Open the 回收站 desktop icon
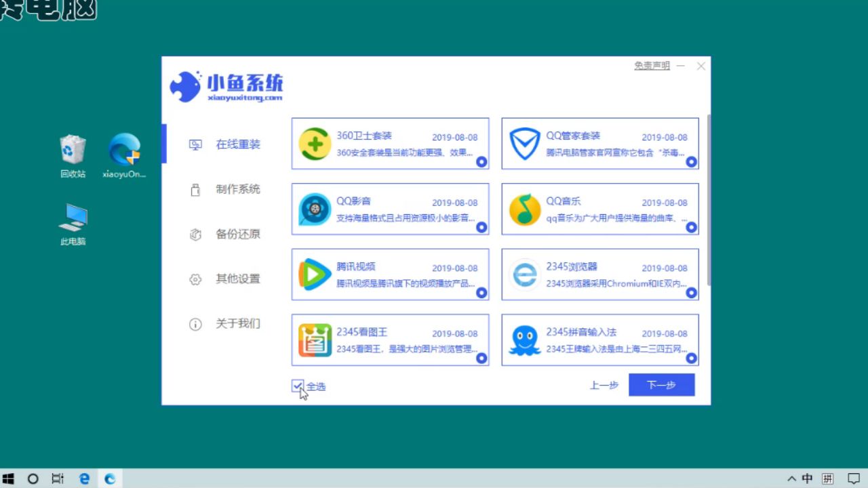 coord(73,156)
